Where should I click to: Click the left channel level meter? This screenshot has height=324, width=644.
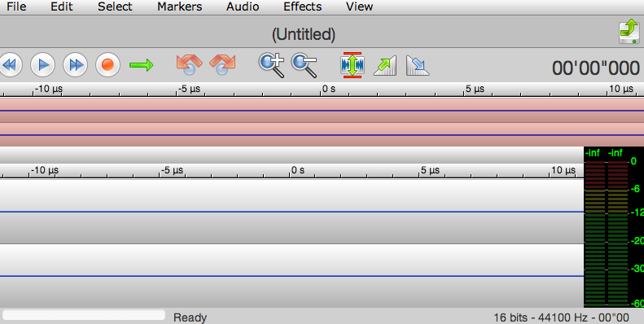pyautogui.click(x=594, y=234)
